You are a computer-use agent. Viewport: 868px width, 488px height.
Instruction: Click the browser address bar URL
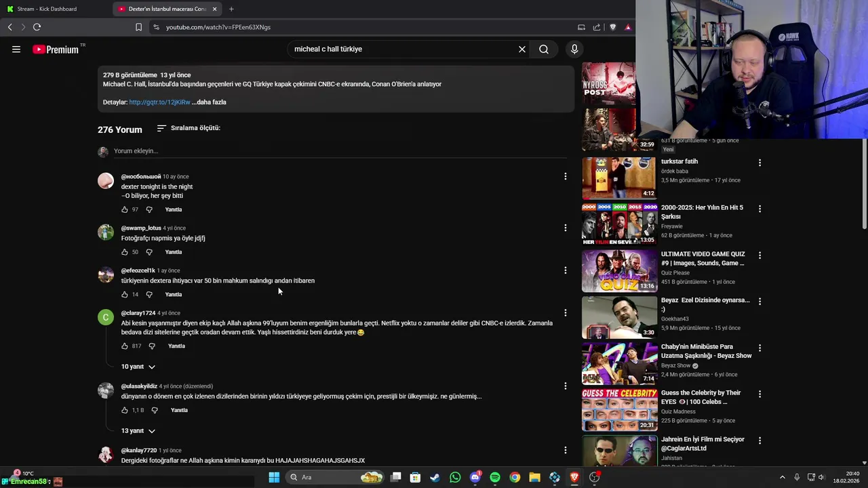(218, 27)
